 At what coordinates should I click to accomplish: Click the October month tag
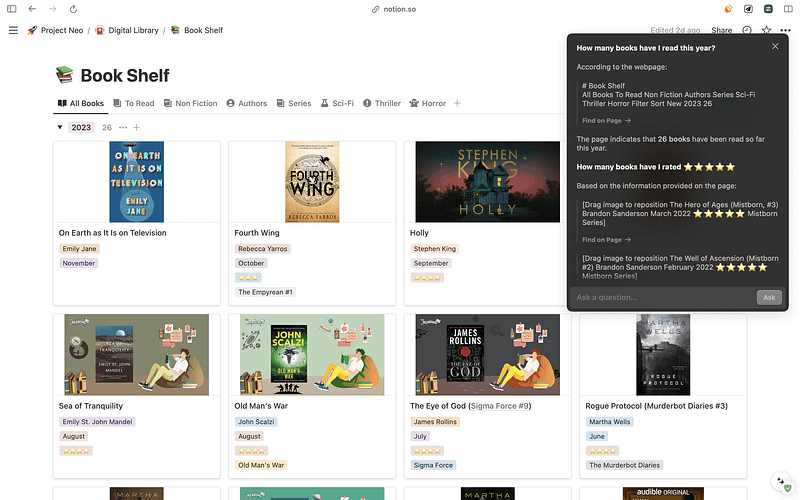tap(251, 263)
